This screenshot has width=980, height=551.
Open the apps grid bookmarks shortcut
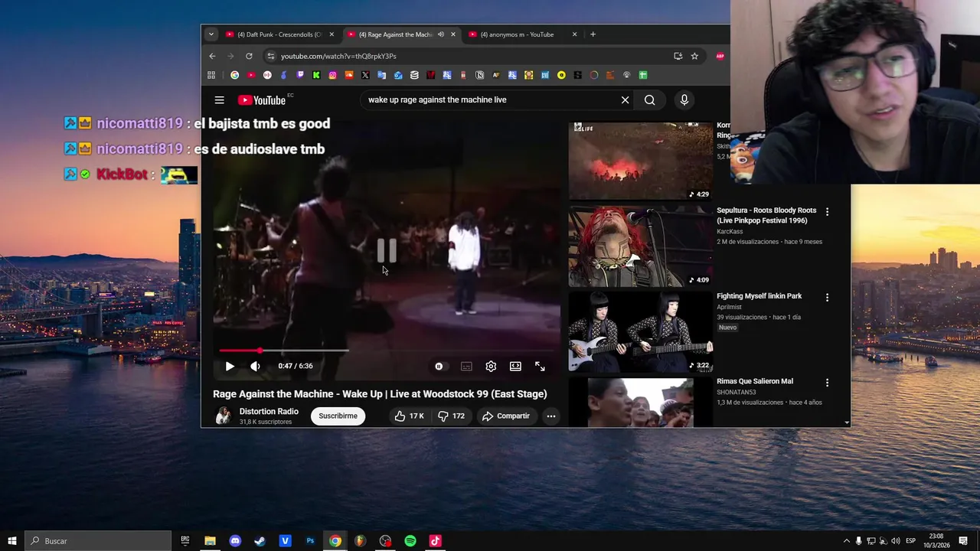(211, 75)
